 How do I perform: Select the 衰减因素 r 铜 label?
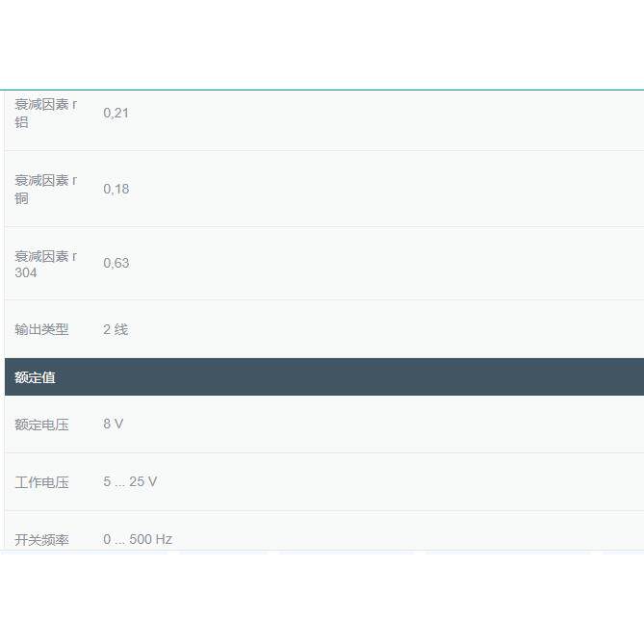[x=45, y=189]
